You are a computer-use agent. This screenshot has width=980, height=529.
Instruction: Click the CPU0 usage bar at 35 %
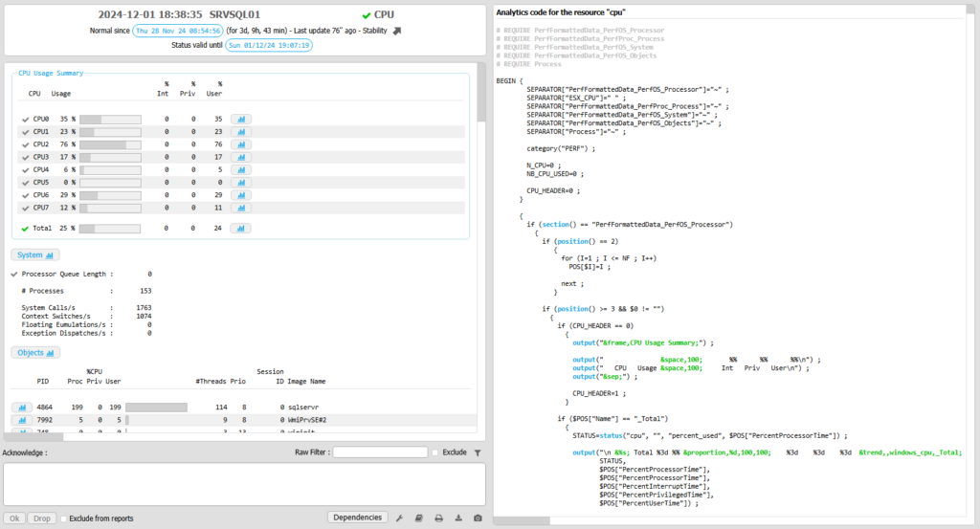pos(110,119)
